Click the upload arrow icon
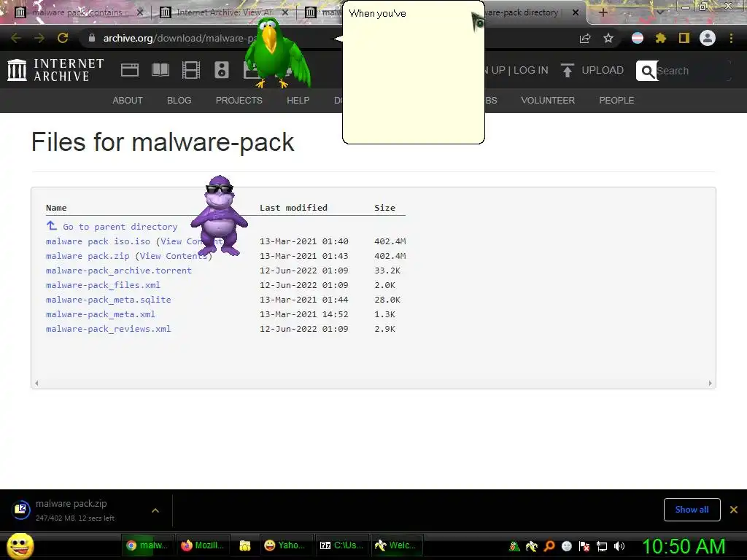The image size is (747, 560). click(x=567, y=70)
